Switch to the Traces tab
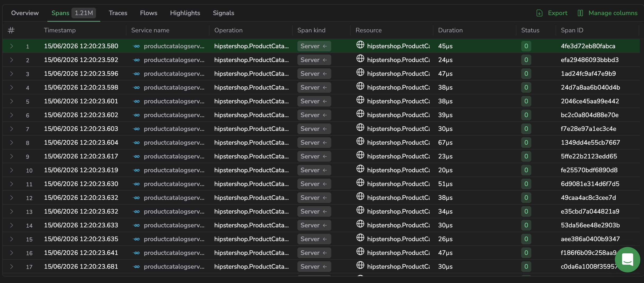The width and height of the screenshot is (644, 283). (x=118, y=13)
